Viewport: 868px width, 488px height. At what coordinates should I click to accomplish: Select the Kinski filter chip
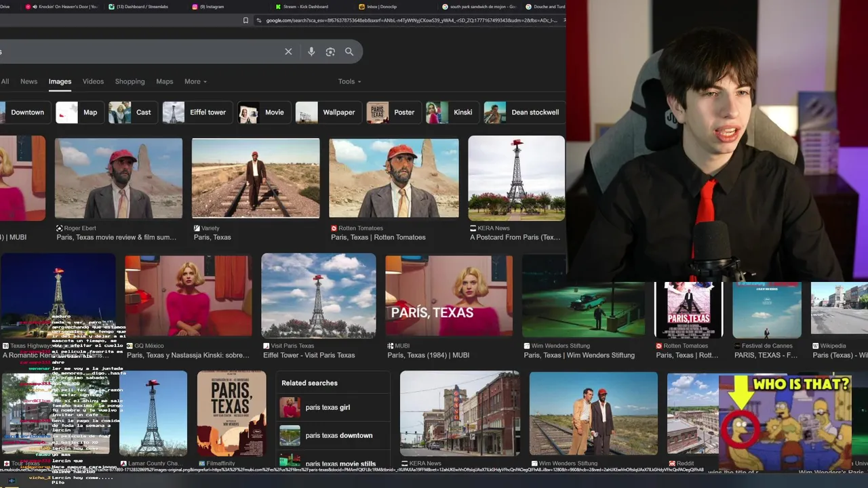pos(452,113)
